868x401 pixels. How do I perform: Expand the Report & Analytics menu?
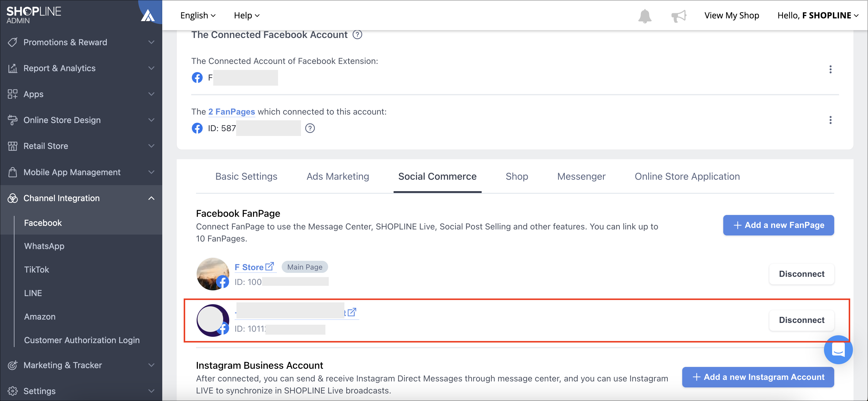point(151,68)
